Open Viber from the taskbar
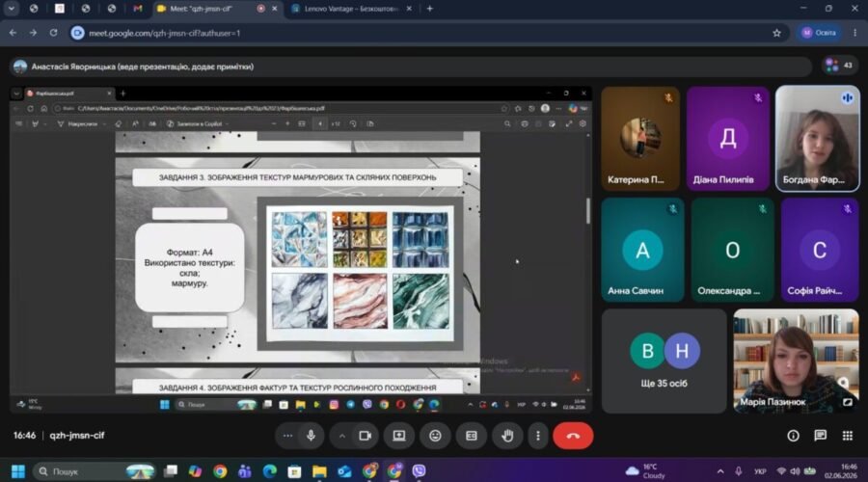Screen dimensions: 868x482 (420, 471)
